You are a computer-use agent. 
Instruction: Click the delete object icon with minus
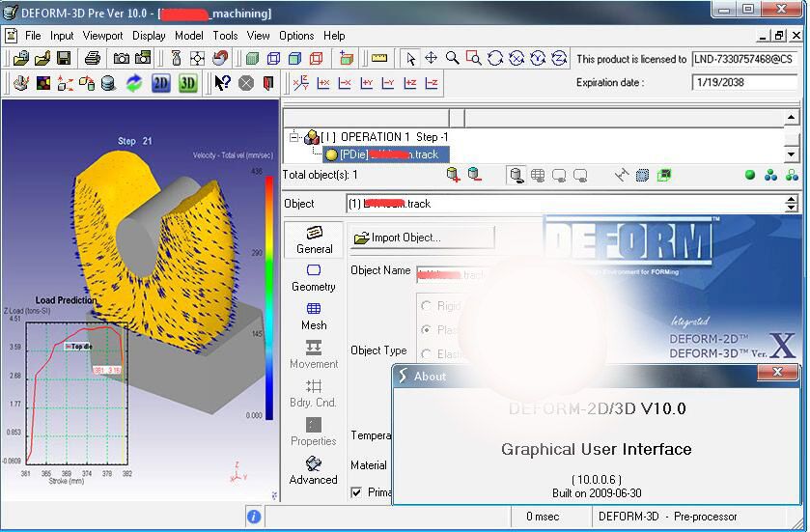(x=474, y=175)
